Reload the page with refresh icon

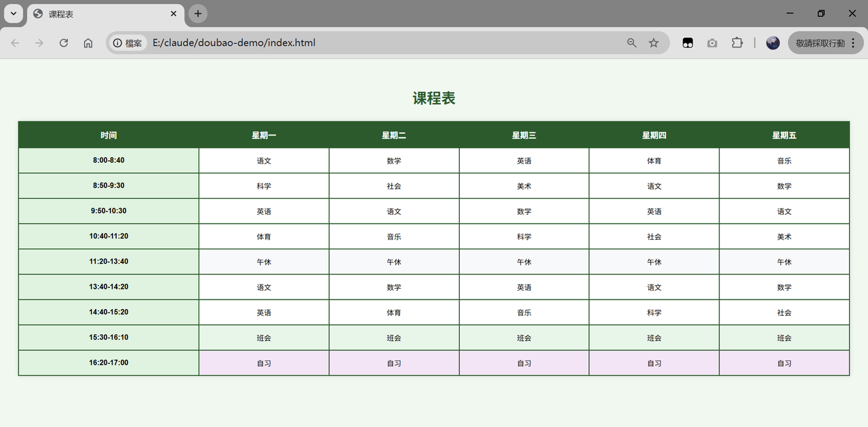click(64, 43)
